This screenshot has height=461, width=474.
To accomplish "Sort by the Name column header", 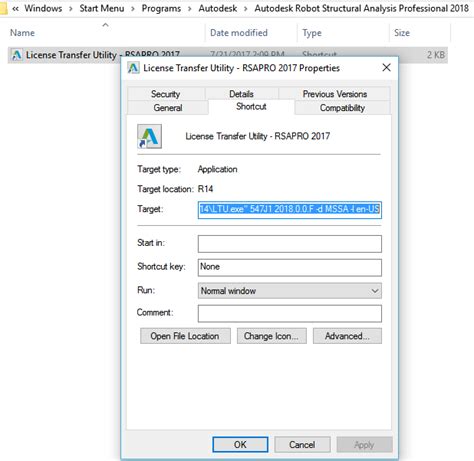I will coord(22,33).
